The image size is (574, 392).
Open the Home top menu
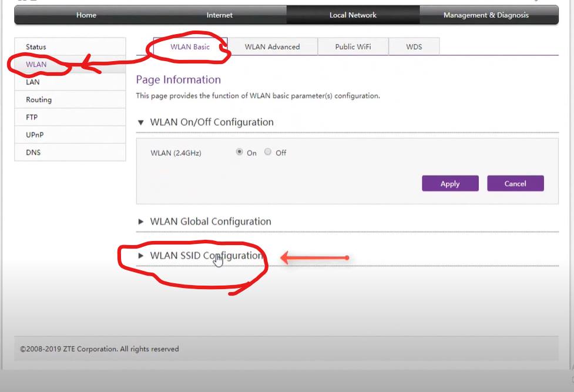86,15
